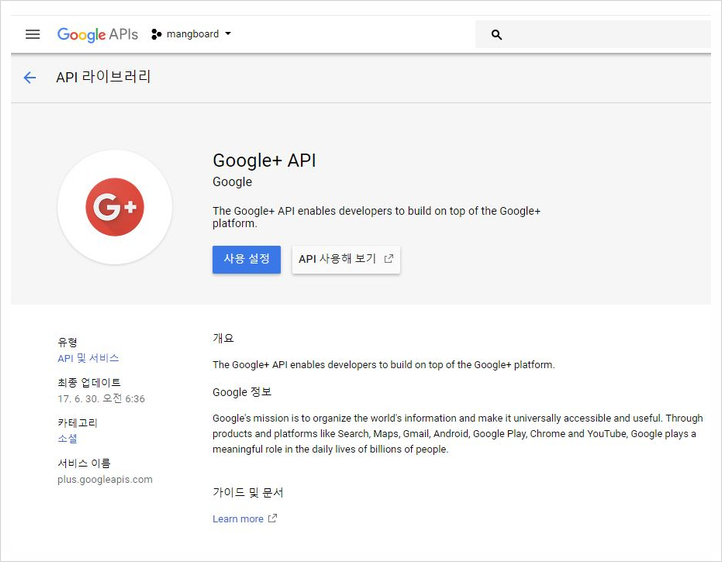Click the red Google+ logo image
The image size is (722, 562).
115,207
